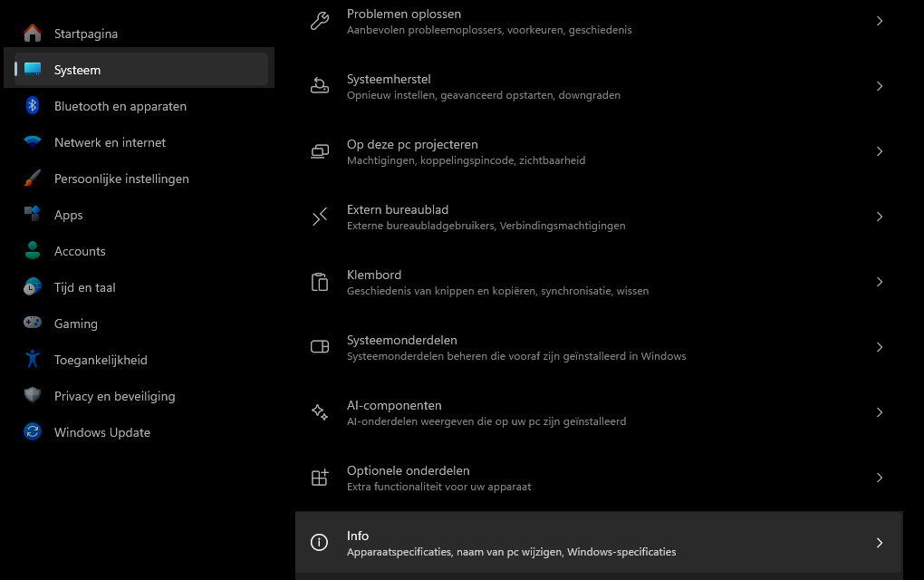924x580 pixels.
Task: Click the Gaming controller icon
Action: point(33,324)
